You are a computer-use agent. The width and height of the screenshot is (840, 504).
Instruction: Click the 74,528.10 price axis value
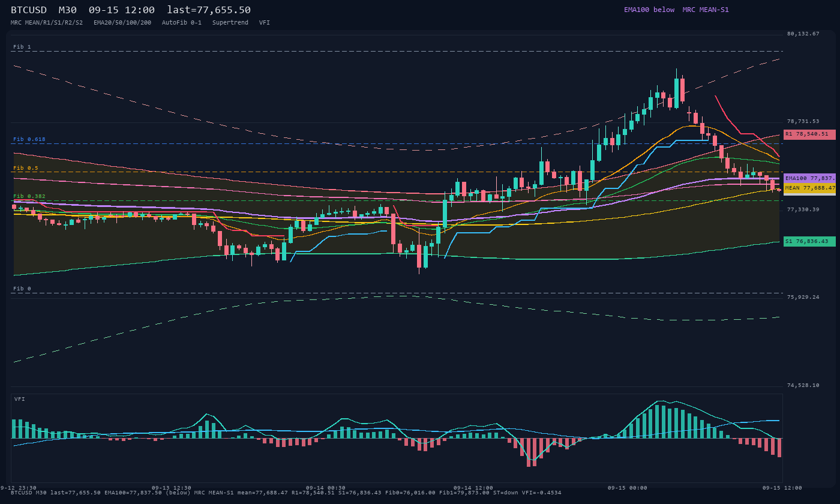(x=803, y=385)
